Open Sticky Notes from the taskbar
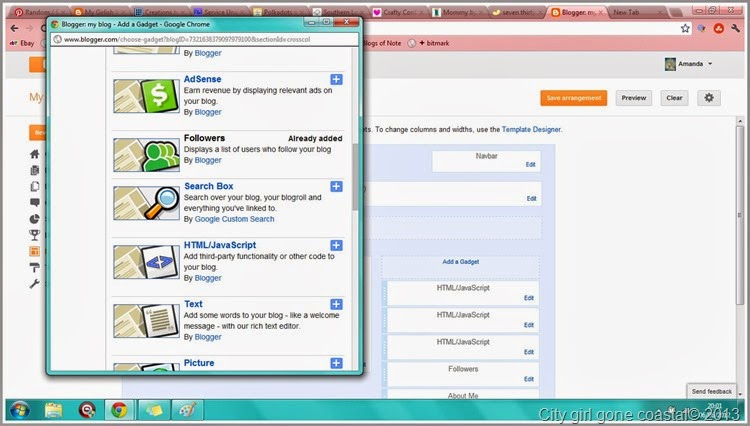The height and width of the screenshot is (426, 750). click(154, 410)
